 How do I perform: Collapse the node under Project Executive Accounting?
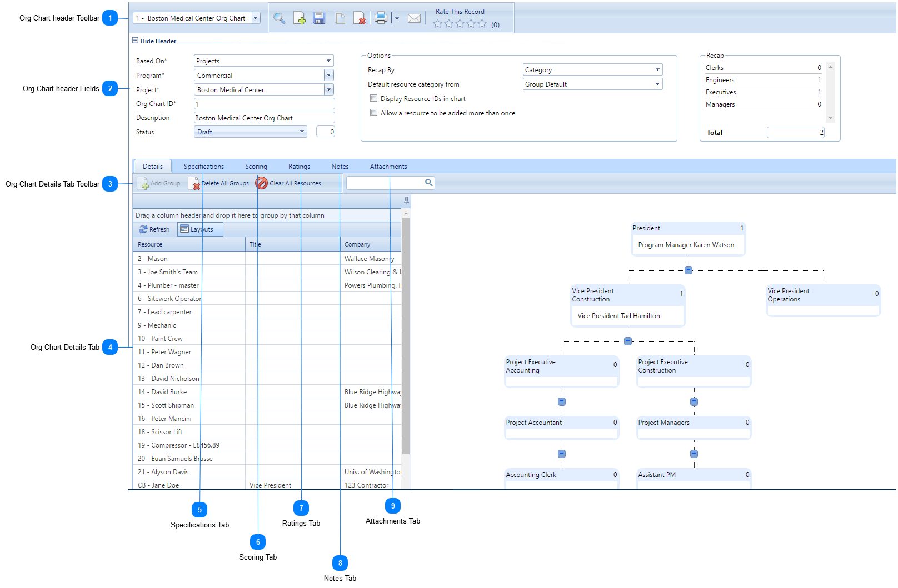[562, 401]
